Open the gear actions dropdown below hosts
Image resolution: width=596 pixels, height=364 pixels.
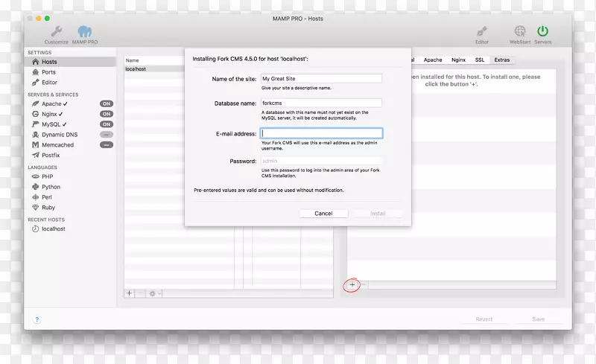tap(155, 293)
